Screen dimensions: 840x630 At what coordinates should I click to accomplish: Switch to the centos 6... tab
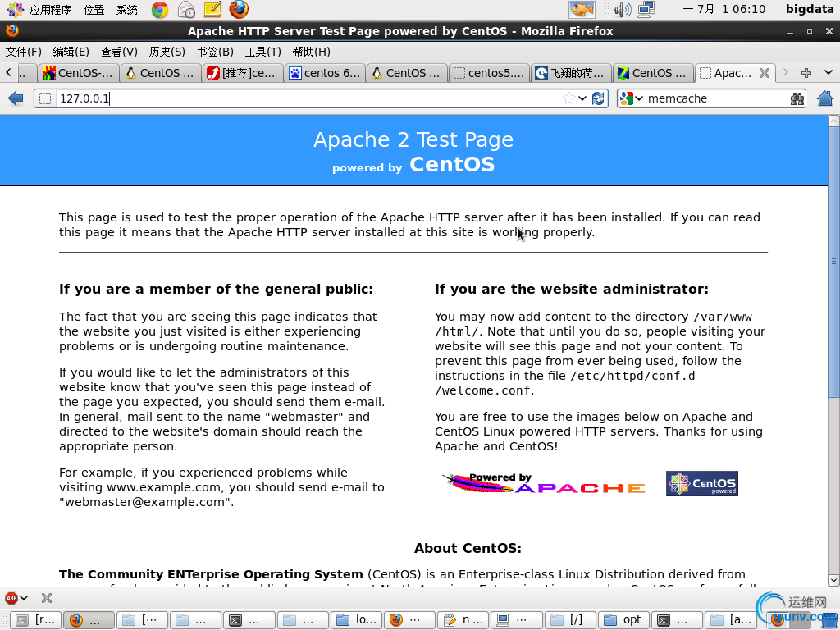325,73
